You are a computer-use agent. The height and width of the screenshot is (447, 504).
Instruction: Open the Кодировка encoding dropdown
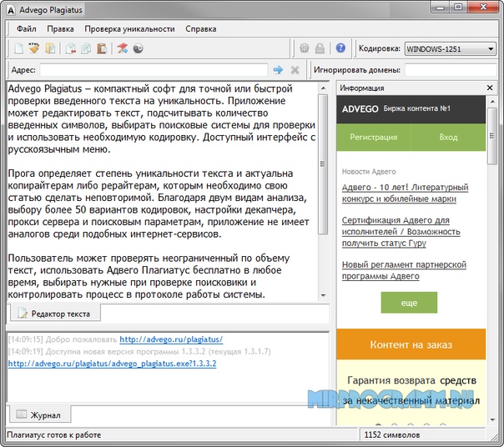(450, 49)
